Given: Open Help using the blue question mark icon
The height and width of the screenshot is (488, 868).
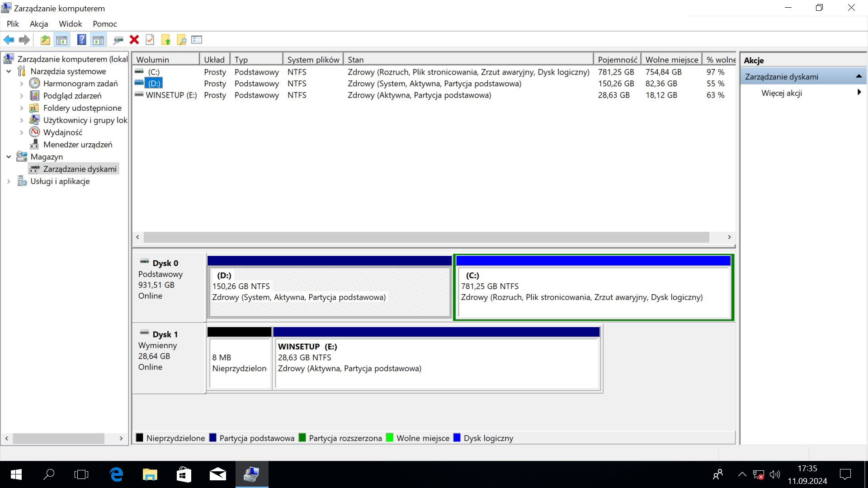Looking at the screenshot, I should [81, 40].
